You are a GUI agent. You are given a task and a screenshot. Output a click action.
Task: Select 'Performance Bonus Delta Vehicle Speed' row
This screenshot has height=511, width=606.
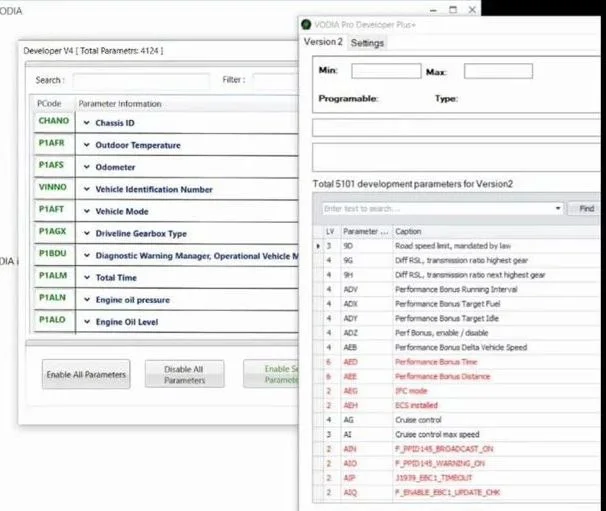point(458,347)
